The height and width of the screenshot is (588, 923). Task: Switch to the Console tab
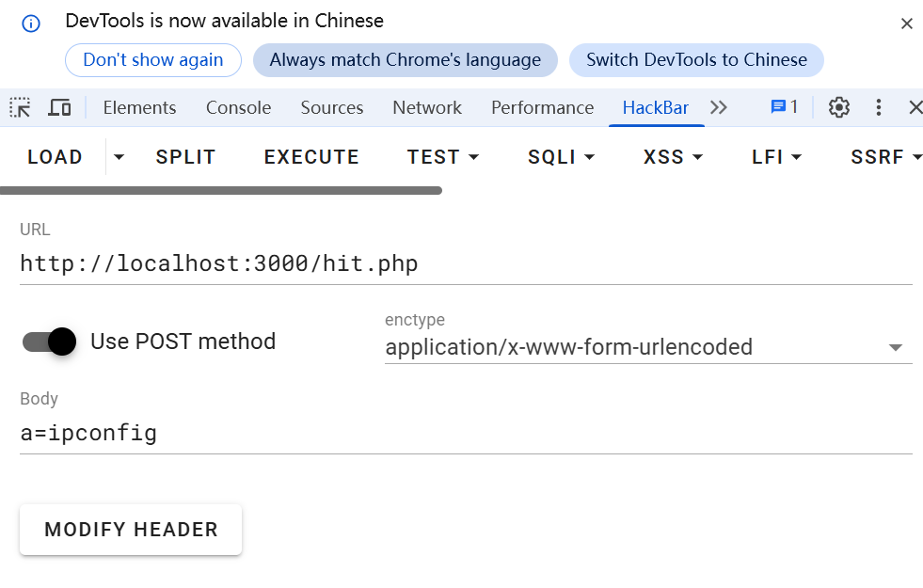pos(238,107)
